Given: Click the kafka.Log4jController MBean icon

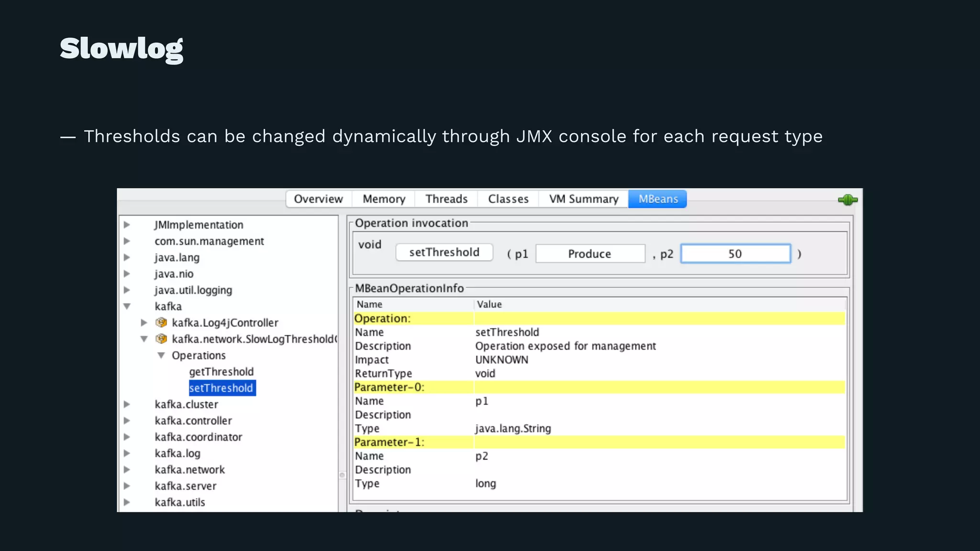Looking at the screenshot, I should [x=162, y=322].
